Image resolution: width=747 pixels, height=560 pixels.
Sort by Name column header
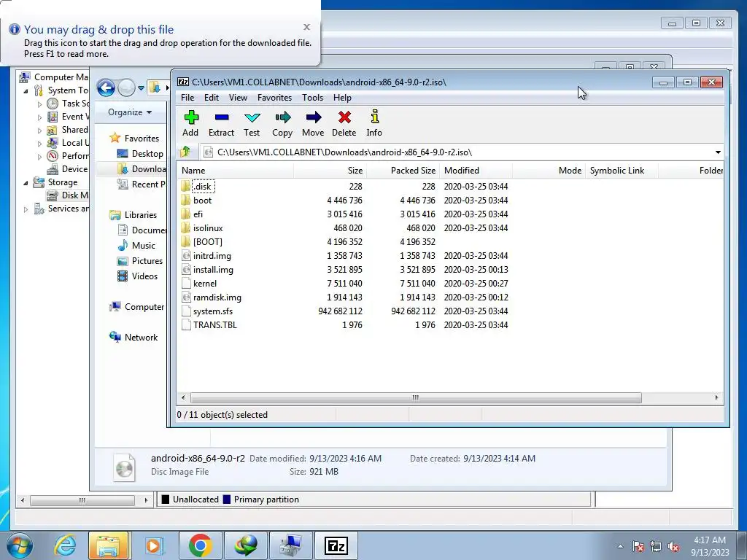click(x=236, y=171)
